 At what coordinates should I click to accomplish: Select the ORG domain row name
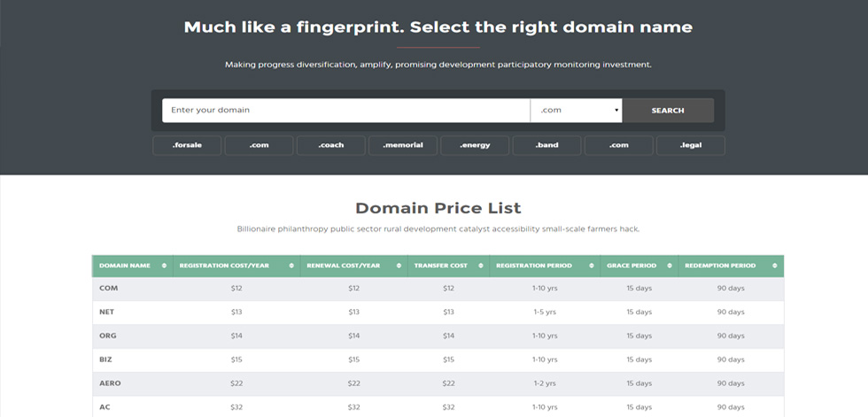[108, 336]
